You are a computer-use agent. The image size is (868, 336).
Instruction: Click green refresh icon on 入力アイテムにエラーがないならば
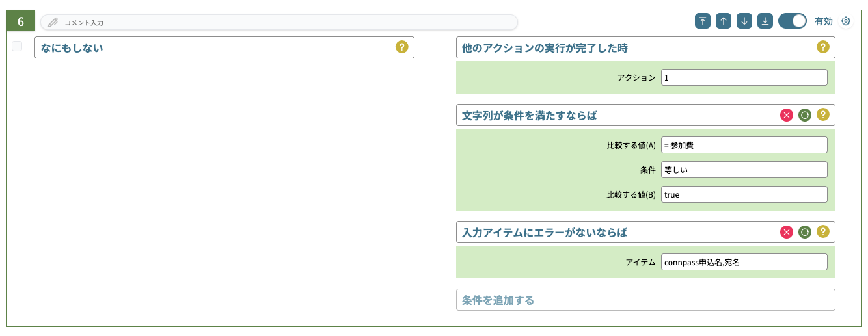pyautogui.click(x=804, y=231)
